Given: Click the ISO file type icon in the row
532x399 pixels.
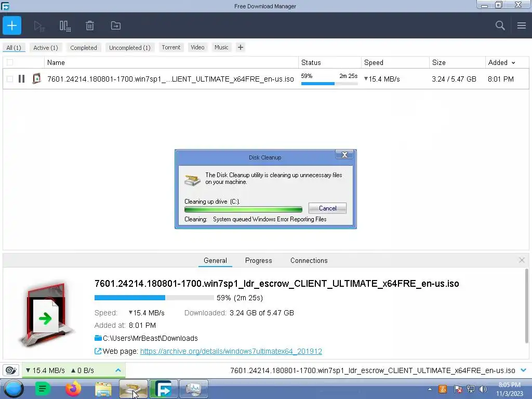Looking at the screenshot, I should coord(36,79).
